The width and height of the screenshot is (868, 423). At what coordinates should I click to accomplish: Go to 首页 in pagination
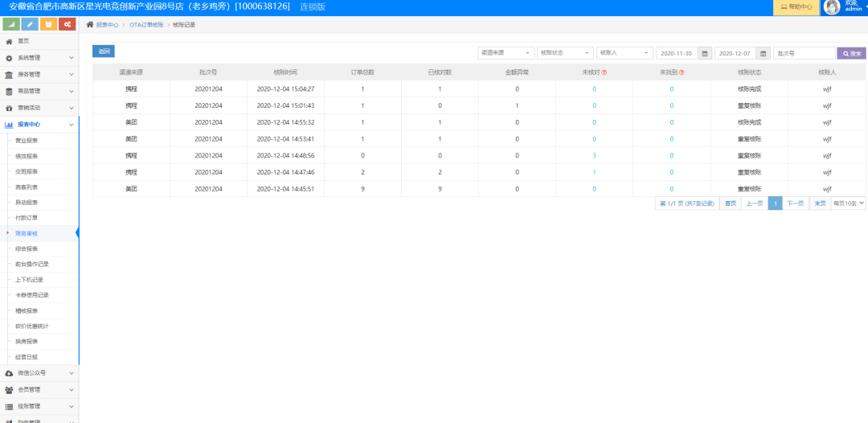coord(731,203)
